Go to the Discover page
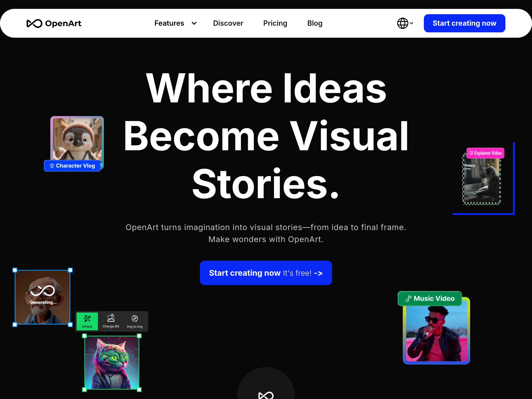Screen dimensions: 532x399 click(228, 23)
